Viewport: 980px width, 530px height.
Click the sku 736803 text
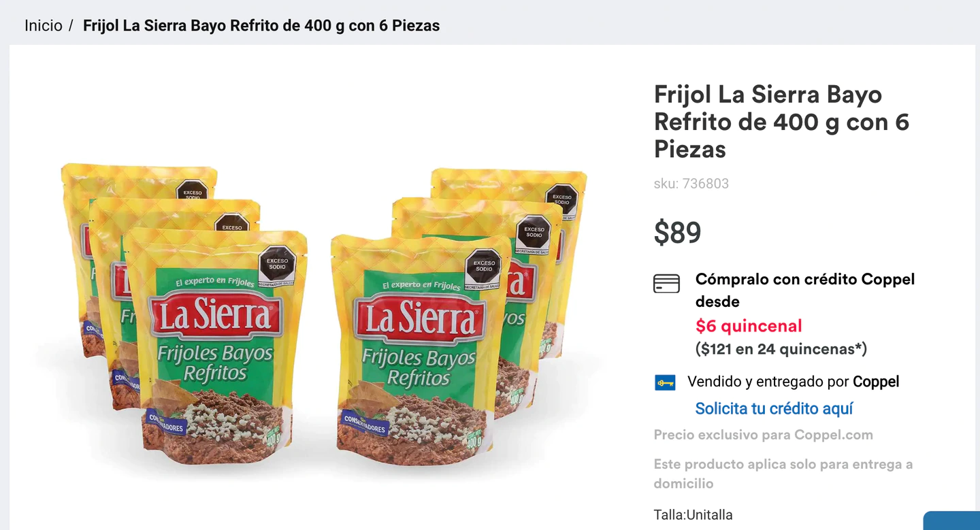click(691, 183)
